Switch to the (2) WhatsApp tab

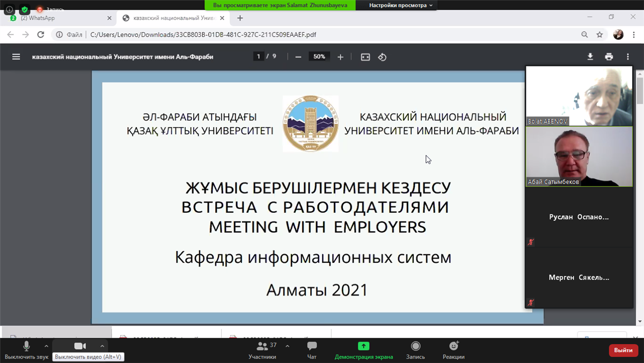point(57,18)
